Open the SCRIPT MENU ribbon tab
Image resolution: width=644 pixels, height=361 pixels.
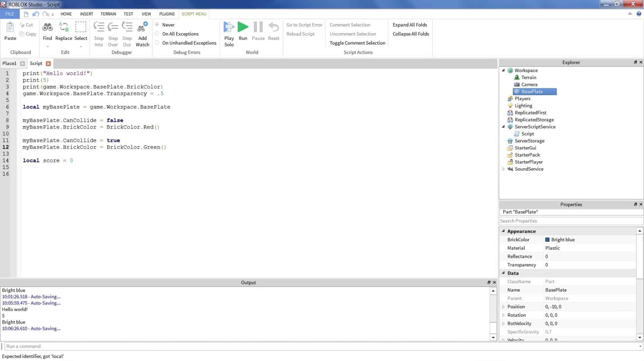[194, 14]
